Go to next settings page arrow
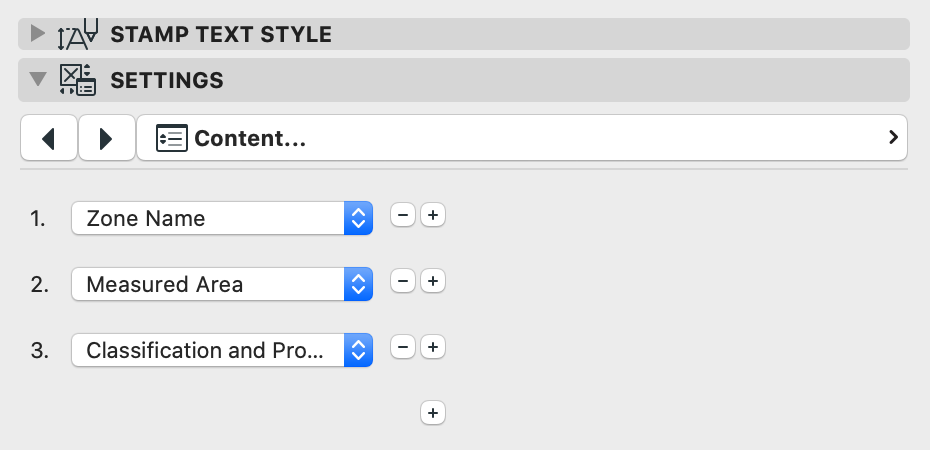Screen dimensions: 930x450 point(106,139)
